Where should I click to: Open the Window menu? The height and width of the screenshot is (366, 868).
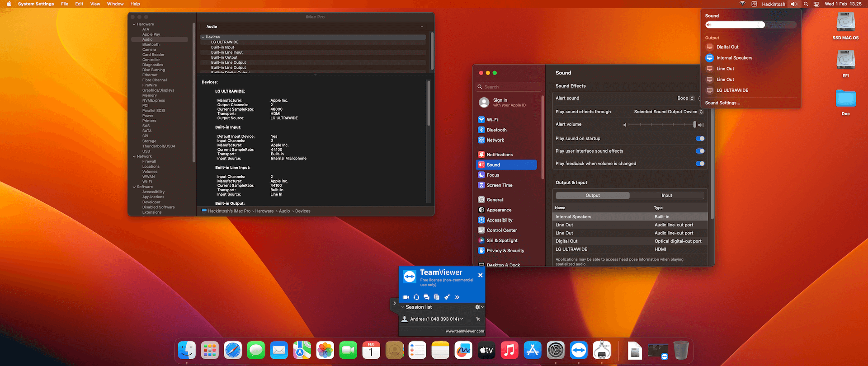tap(115, 4)
